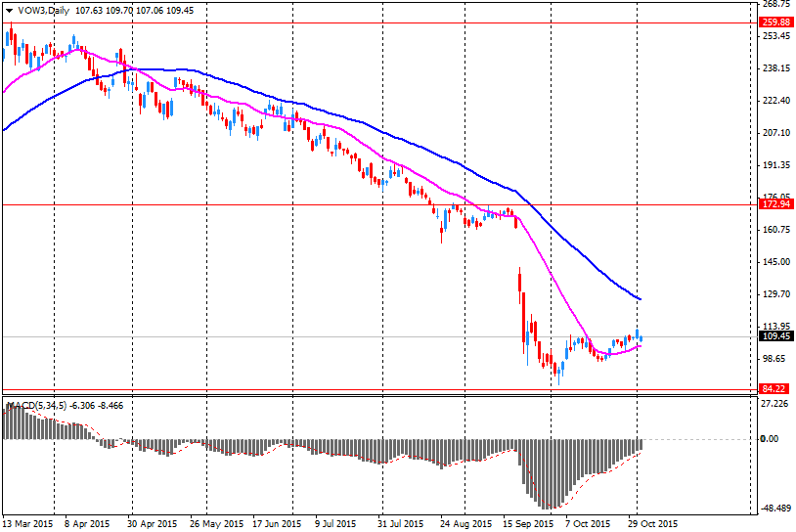
Task: Click the price scale value 98.65
Action: [x=774, y=358]
